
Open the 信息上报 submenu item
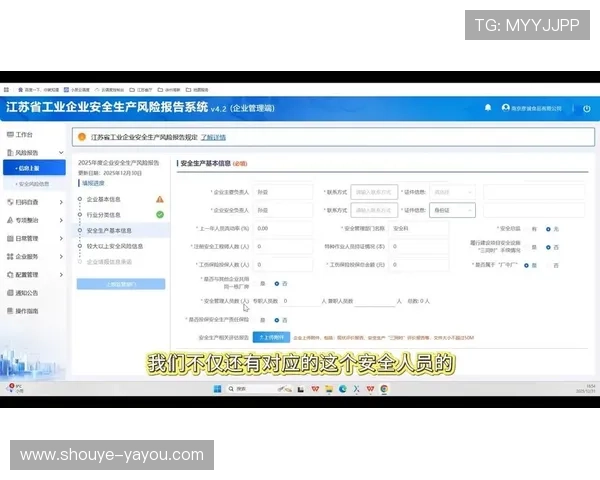(x=34, y=168)
